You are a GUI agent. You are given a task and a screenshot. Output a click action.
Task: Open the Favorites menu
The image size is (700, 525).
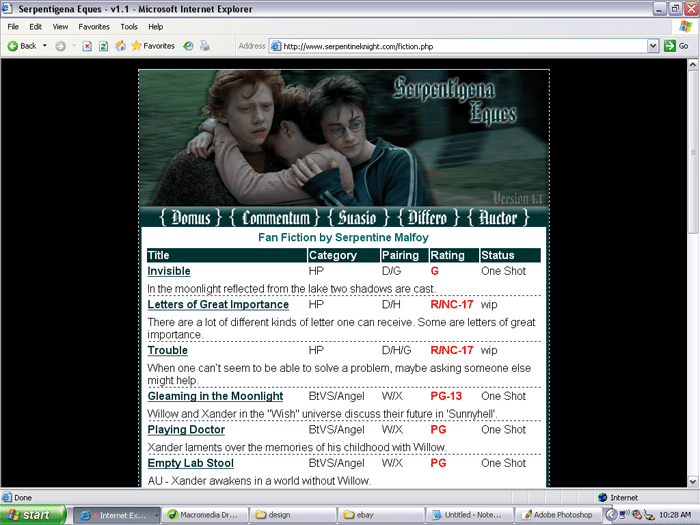point(94,27)
